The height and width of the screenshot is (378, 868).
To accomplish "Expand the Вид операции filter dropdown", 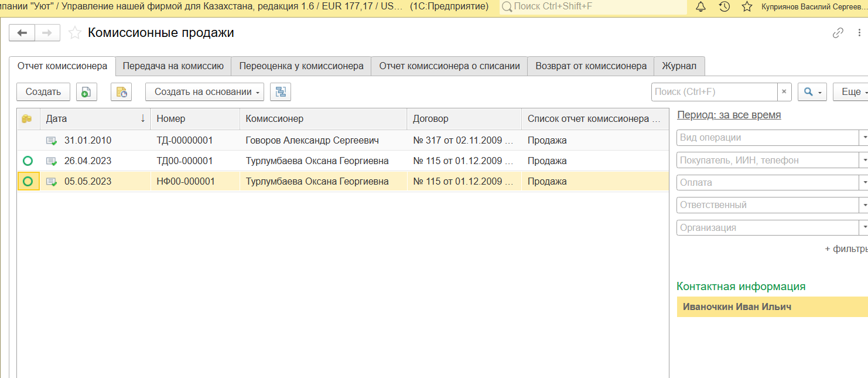I will point(863,138).
